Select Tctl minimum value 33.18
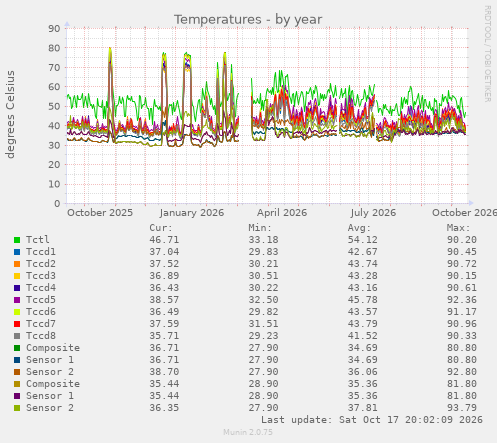Screen dimensions: 497x443 pyautogui.click(x=263, y=240)
